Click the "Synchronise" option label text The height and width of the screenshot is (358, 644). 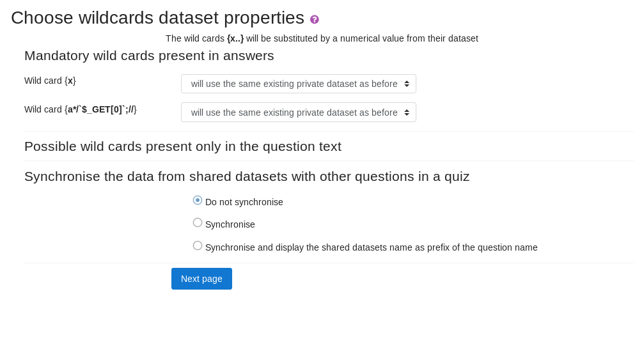pos(230,224)
